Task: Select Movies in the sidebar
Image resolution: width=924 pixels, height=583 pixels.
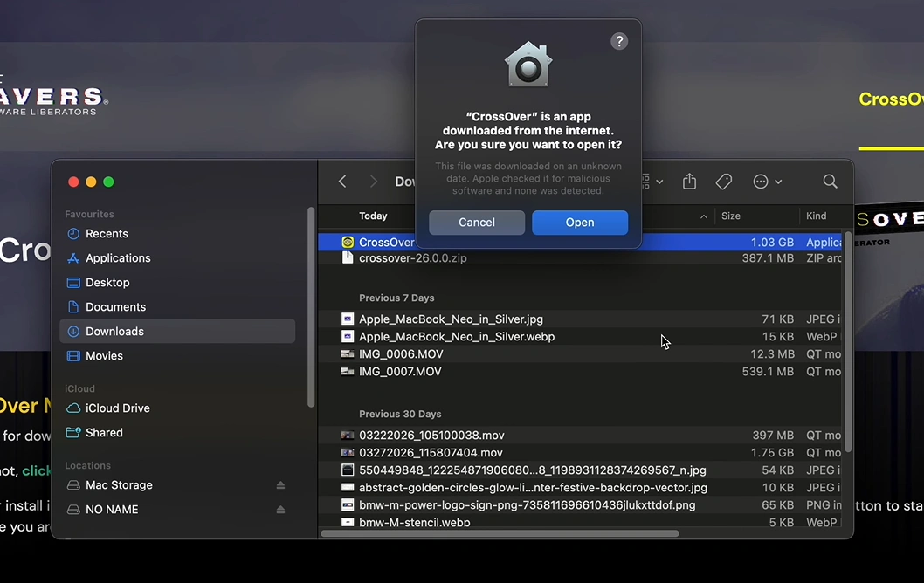Action: (102, 355)
